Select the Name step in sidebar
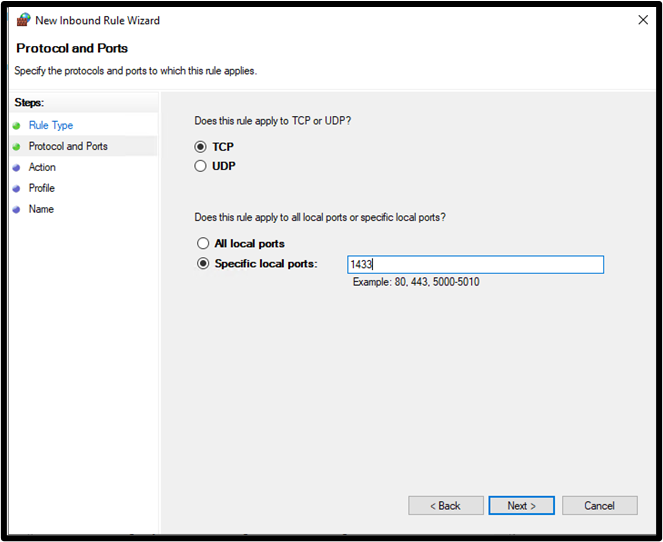 click(41, 209)
